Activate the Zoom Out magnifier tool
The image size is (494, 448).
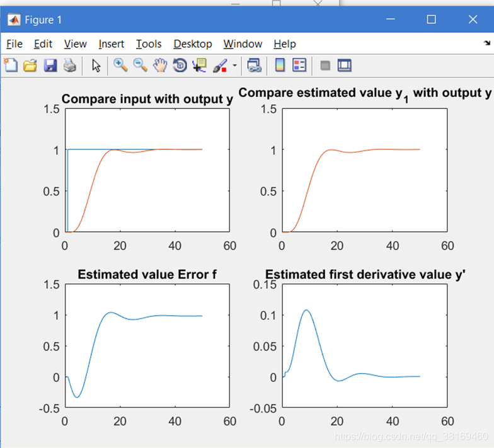tap(140, 66)
